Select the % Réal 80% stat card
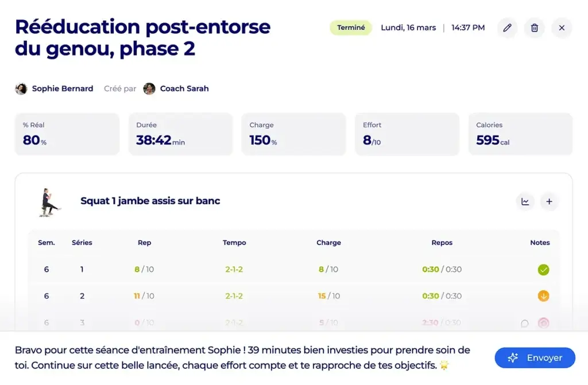Image resolution: width=588 pixels, height=385 pixels. tap(67, 134)
